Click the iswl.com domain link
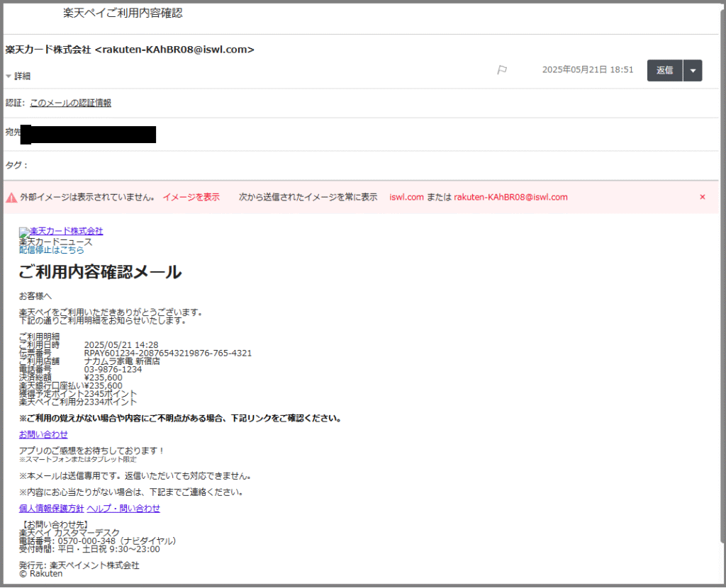The height and width of the screenshot is (588, 726). (406, 197)
